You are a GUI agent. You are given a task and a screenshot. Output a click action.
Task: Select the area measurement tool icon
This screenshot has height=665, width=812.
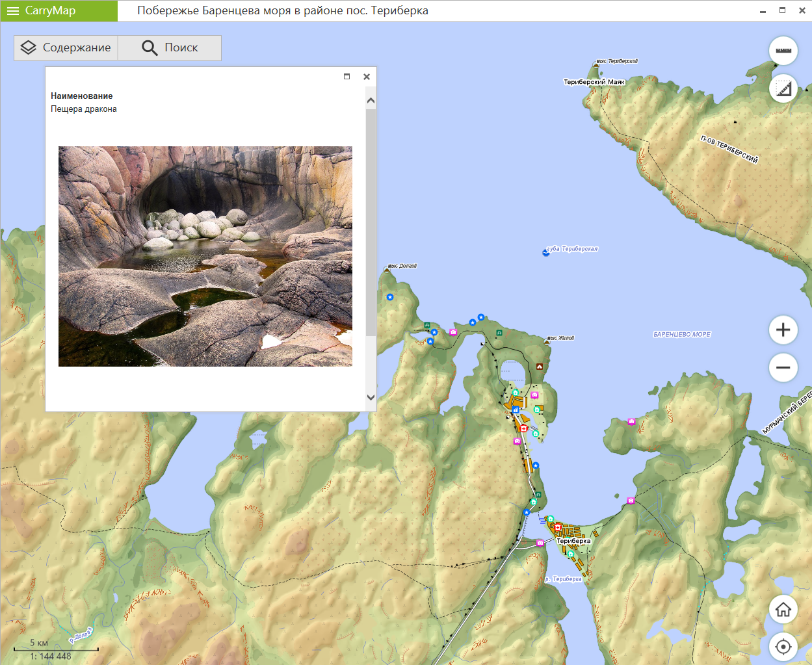783,89
